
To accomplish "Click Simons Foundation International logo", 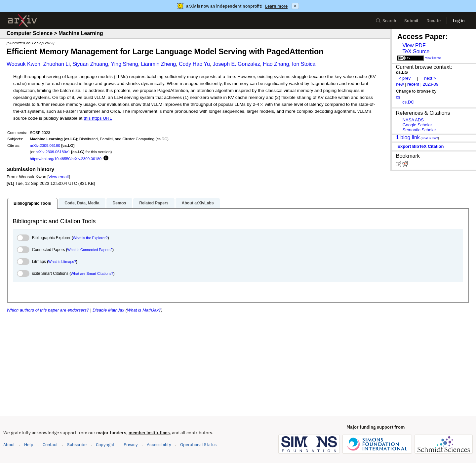I will coord(377,444).
